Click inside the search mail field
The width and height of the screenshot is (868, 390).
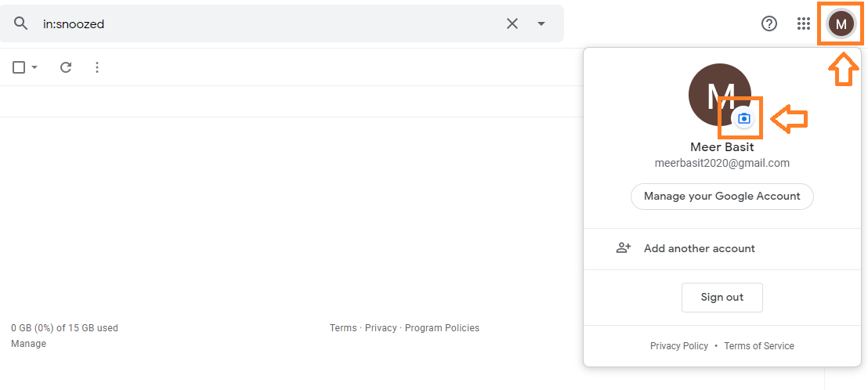coord(271,23)
